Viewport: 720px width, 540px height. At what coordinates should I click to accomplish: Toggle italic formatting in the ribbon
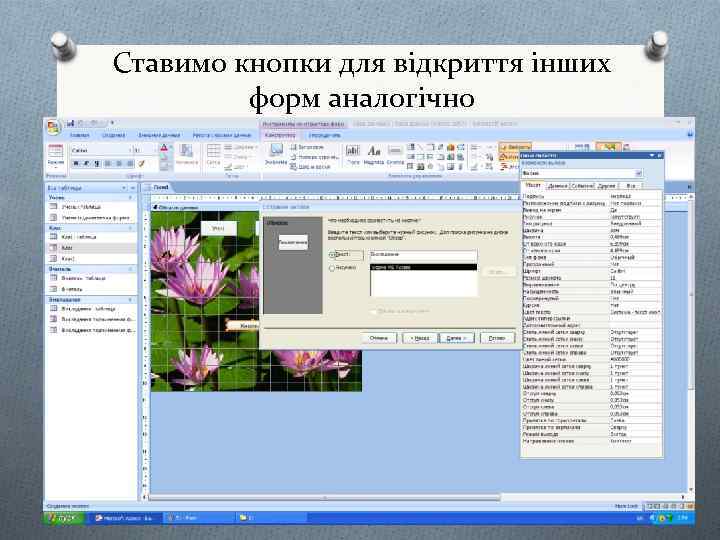(86, 163)
